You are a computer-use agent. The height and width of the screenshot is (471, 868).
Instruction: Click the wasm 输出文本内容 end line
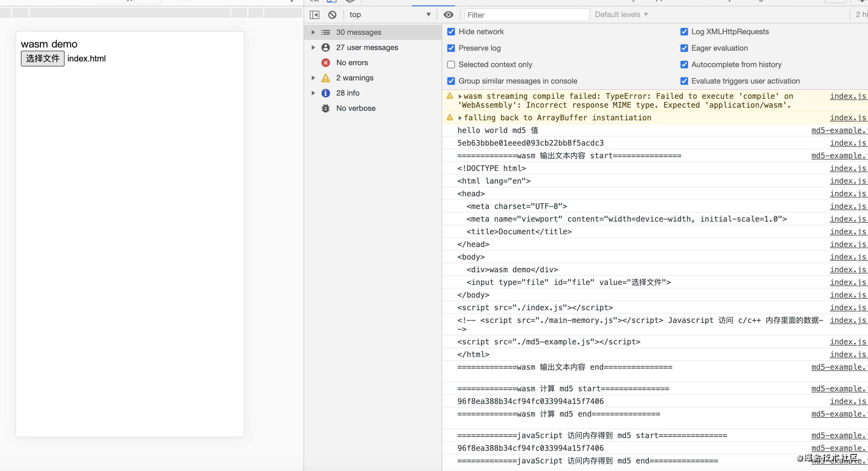565,367
